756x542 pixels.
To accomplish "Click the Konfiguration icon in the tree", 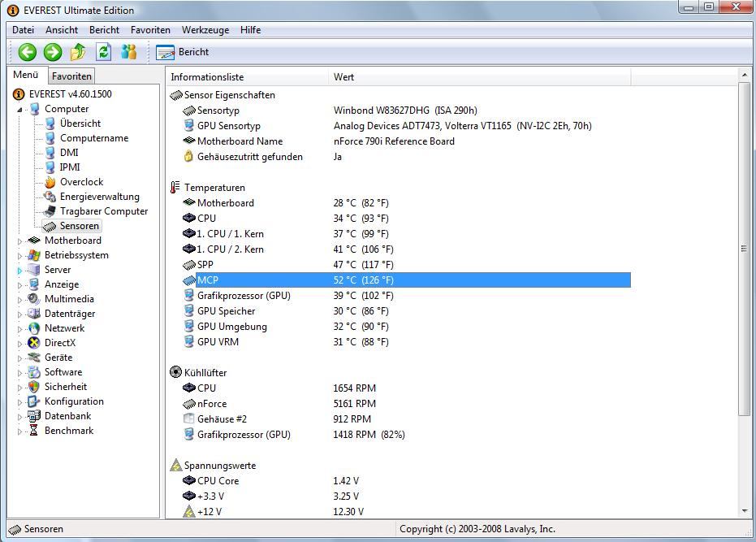I will pos(34,401).
